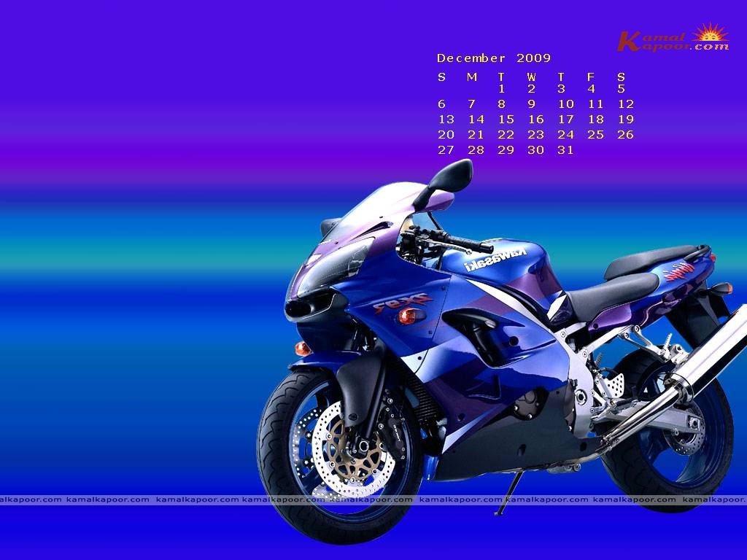Choose the 20th in the calendar

coord(446,135)
